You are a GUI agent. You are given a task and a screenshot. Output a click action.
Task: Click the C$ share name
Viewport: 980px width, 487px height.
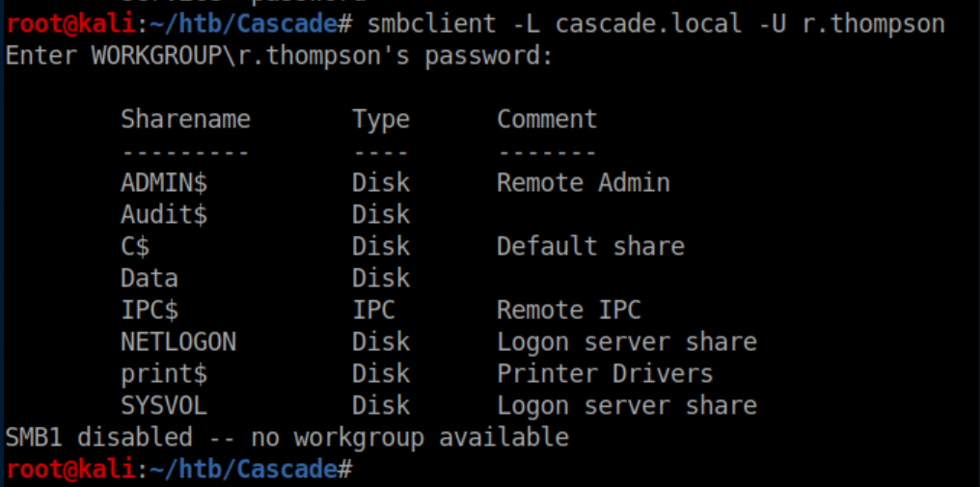135,246
